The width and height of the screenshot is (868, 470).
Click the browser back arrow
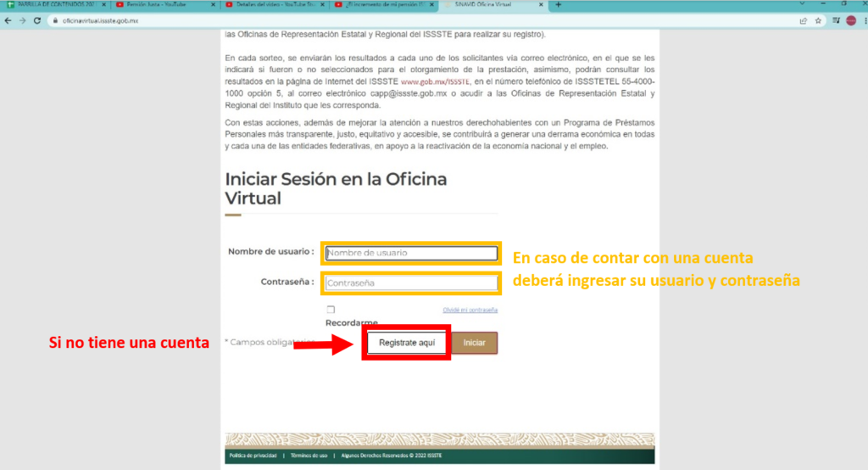(8, 20)
